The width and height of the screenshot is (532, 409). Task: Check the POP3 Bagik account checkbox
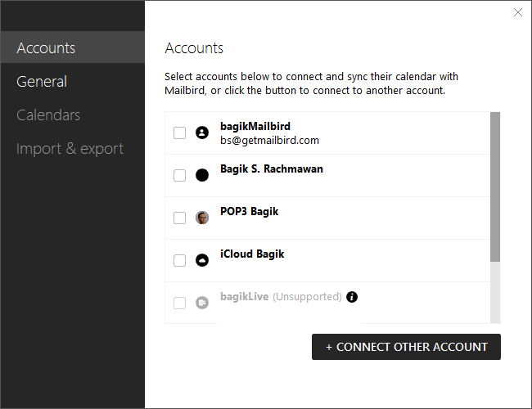[179, 218]
